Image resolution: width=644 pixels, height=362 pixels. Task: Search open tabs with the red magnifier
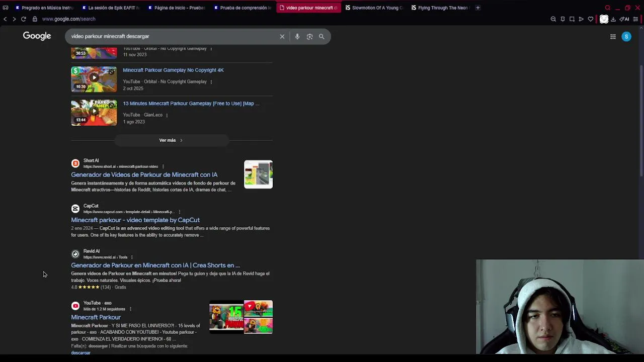[607, 8]
